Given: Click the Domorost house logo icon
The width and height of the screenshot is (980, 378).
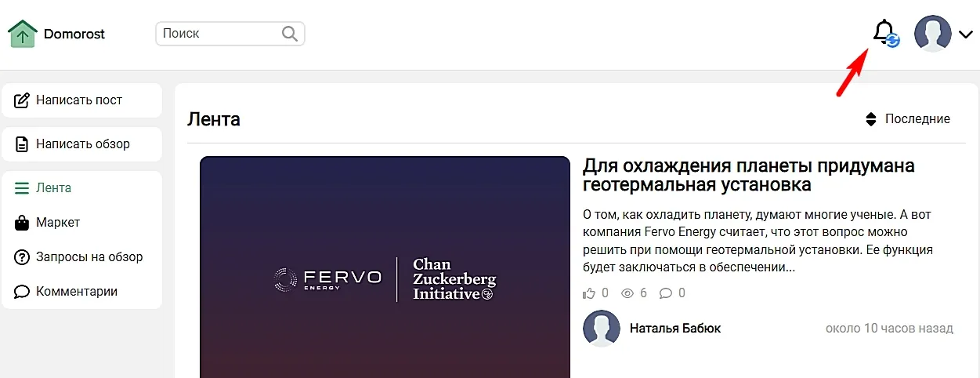Looking at the screenshot, I should pos(22,34).
